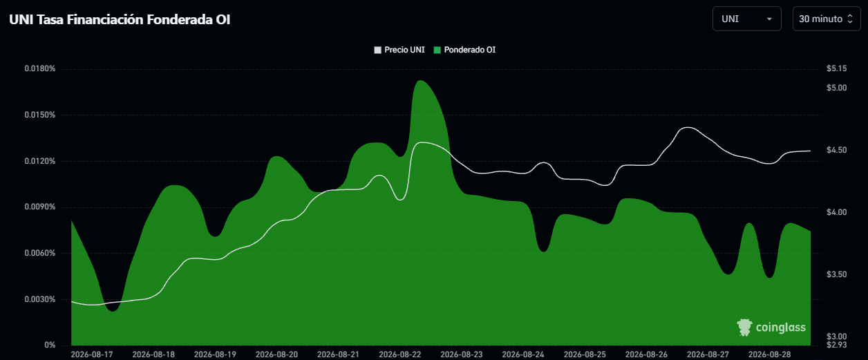The image size is (868, 360).
Task: Click the $5.00 price axis label
Action: click(836, 87)
